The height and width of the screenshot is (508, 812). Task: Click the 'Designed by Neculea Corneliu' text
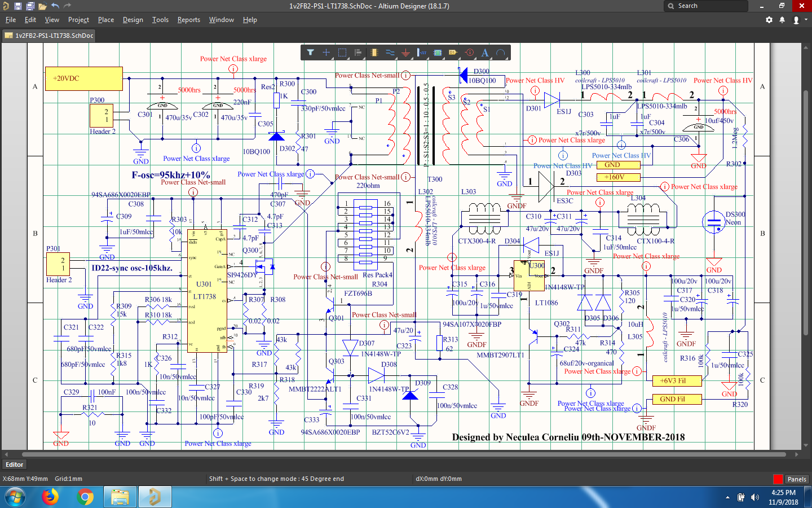coord(568,437)
